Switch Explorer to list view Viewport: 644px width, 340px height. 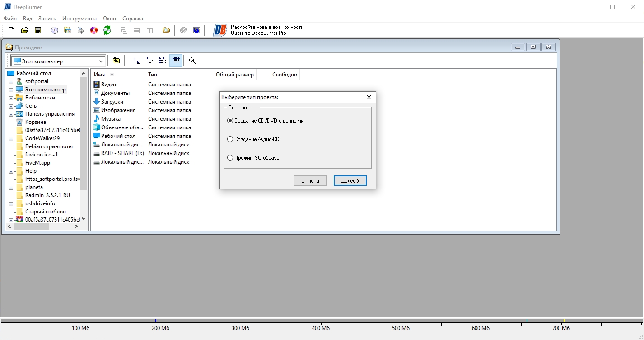click(x=163, y=61)
